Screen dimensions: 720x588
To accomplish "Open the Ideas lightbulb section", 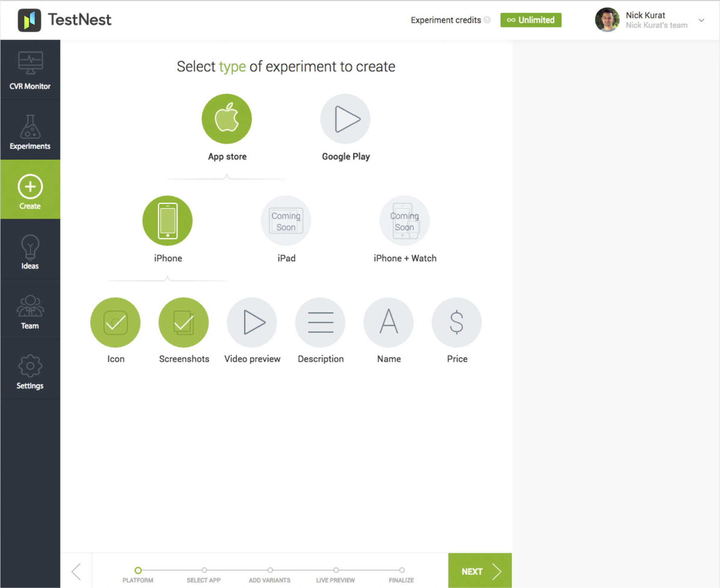I will pos(30,251).
